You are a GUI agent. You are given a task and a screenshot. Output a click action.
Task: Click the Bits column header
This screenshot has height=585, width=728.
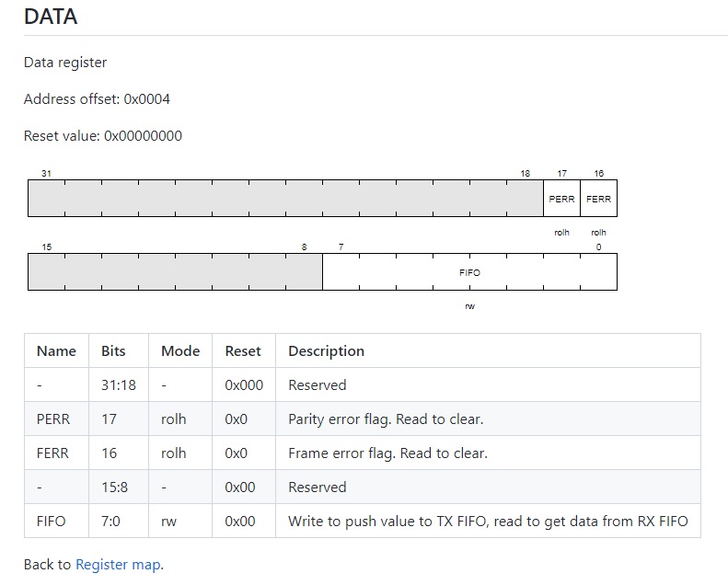pyautogui.click(x=113, y=350)
